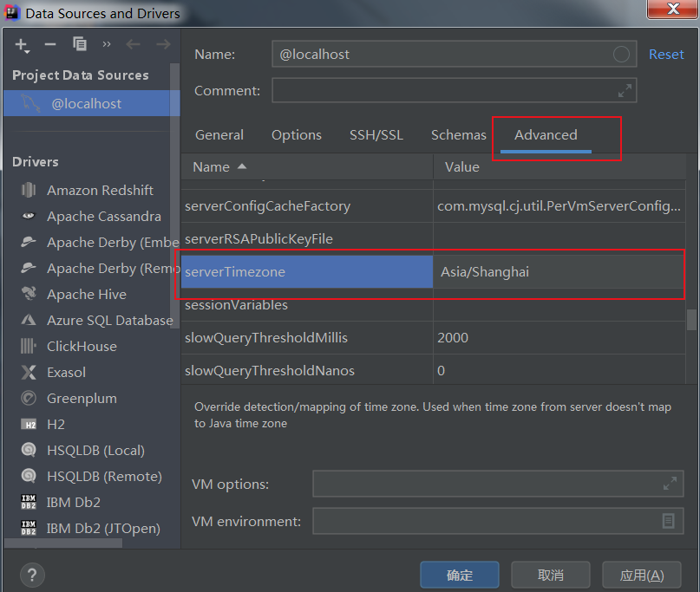Click the Value column header
The height and width of the screenshot is (592, 700).
click(559, 166)
